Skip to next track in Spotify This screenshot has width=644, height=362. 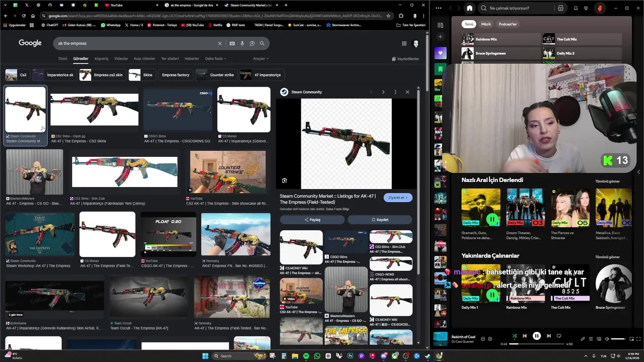click(x=549, y=336)
